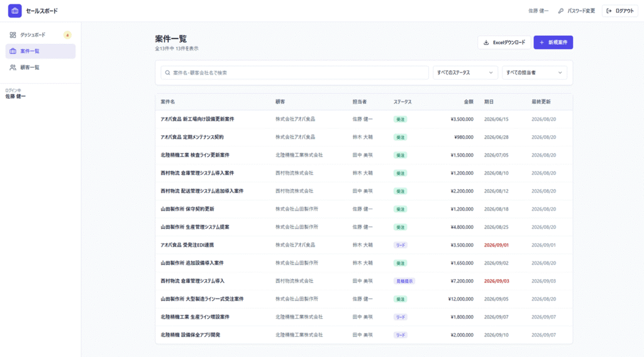Click the red due date 2026/09/03
Screen dimensions: 644x357
coord(496,281)
